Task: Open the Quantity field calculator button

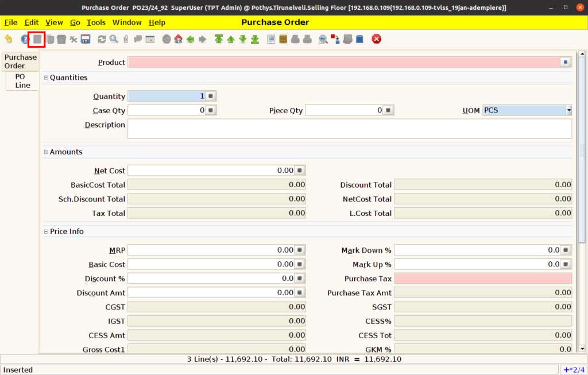Action: pyautogui.click(x=211, y=96)
